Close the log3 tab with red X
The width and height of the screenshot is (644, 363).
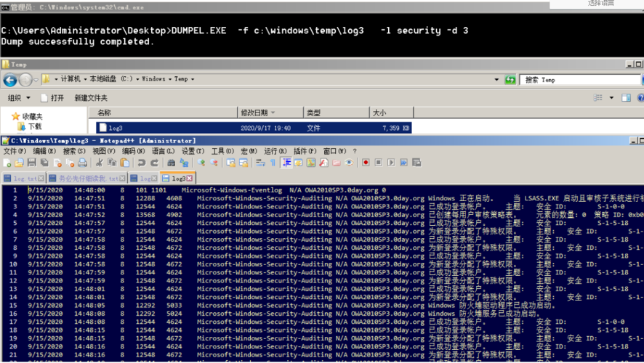[189, 179]
